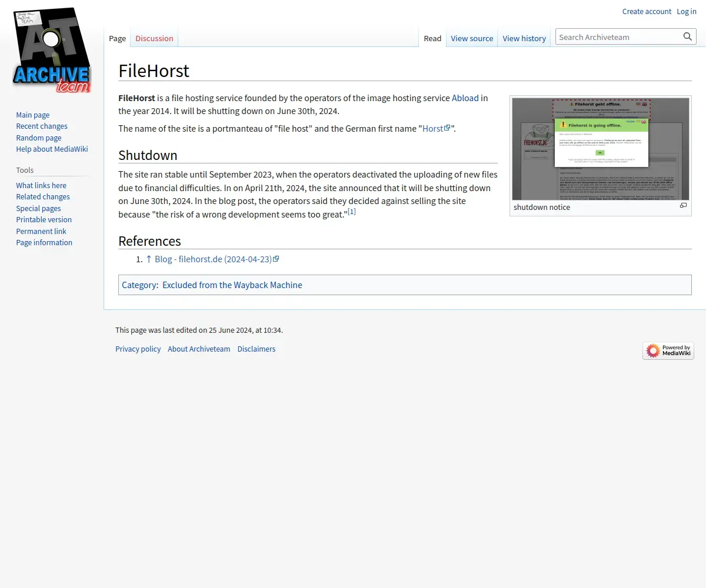Click Create account link

[x=647, y=11]
